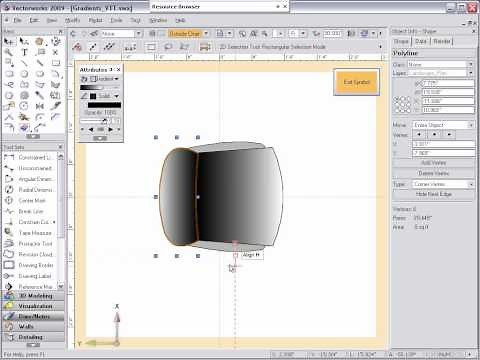This screenshot has width=480, height=360.
Task: Select the Zoom magnifier tool
Action: [9, 52]
